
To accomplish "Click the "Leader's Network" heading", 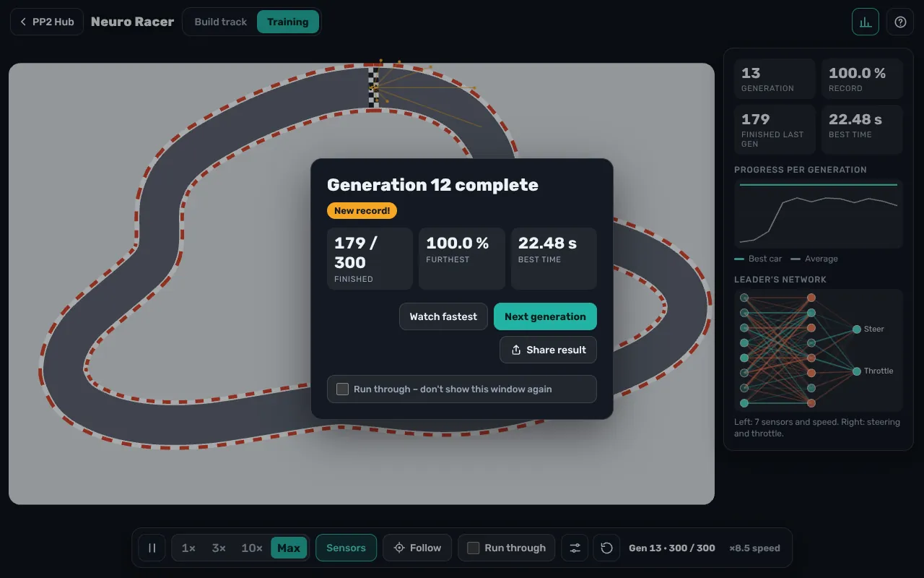I will [780, 280].
